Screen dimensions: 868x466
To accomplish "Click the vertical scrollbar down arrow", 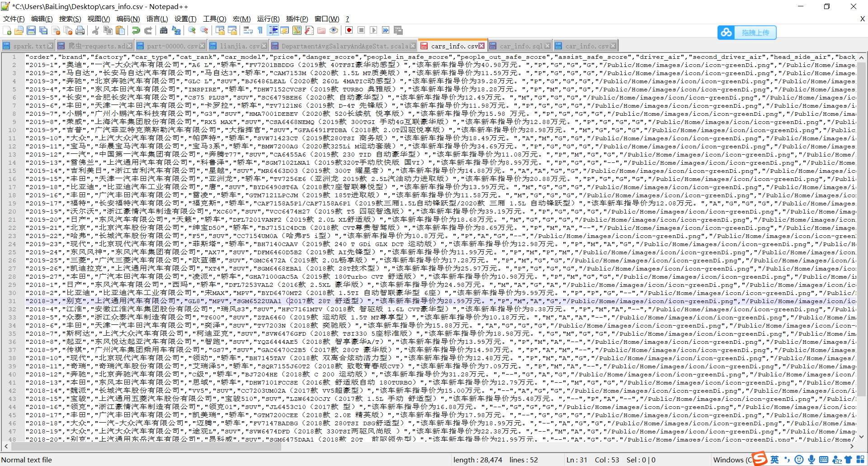I will pos(861,437).
